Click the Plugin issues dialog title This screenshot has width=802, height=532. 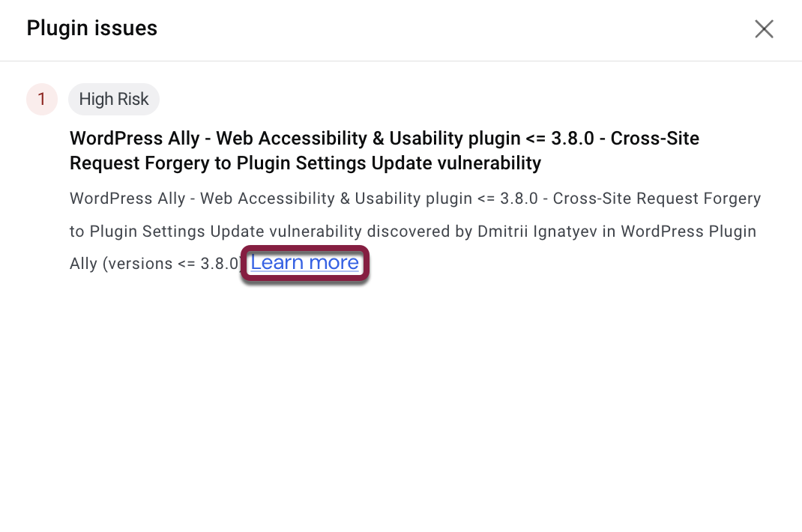(x=91, y=28)
